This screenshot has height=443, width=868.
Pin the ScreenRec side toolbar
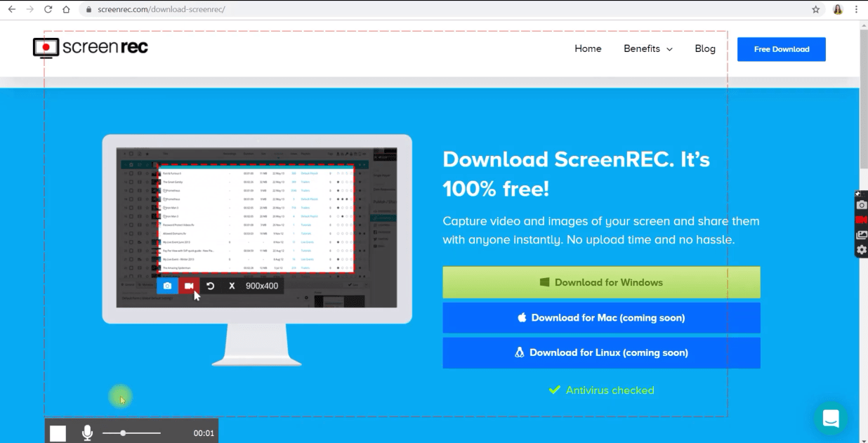coord(857,194)
